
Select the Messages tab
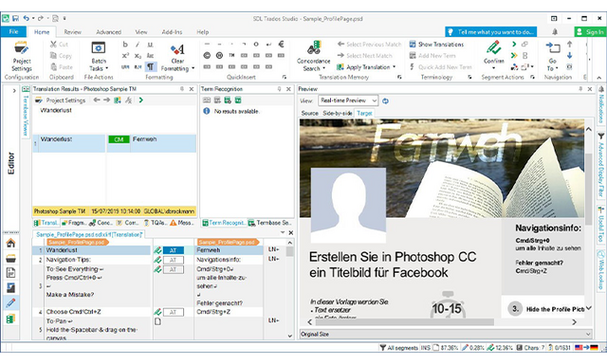[181, 223]
